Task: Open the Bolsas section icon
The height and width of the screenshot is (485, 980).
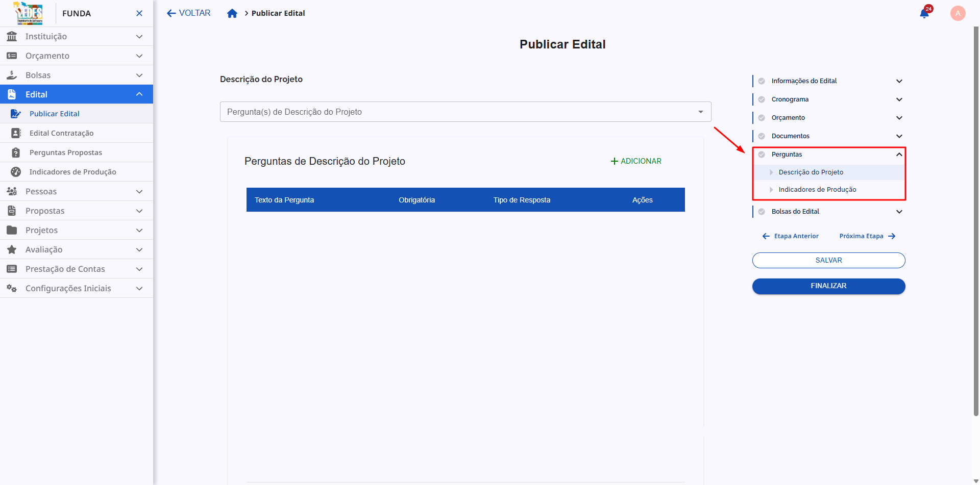Action: (12, 74)
